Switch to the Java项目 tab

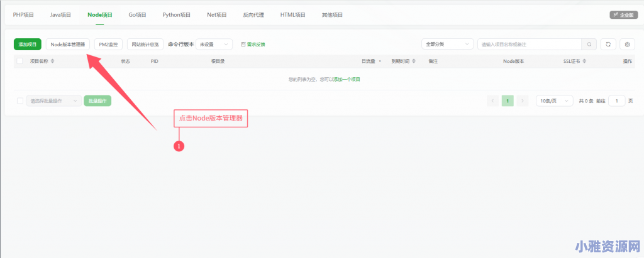61,15
